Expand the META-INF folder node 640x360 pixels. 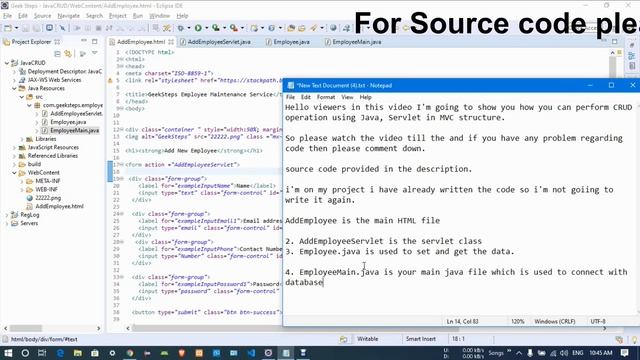click(x=22, y=181)
